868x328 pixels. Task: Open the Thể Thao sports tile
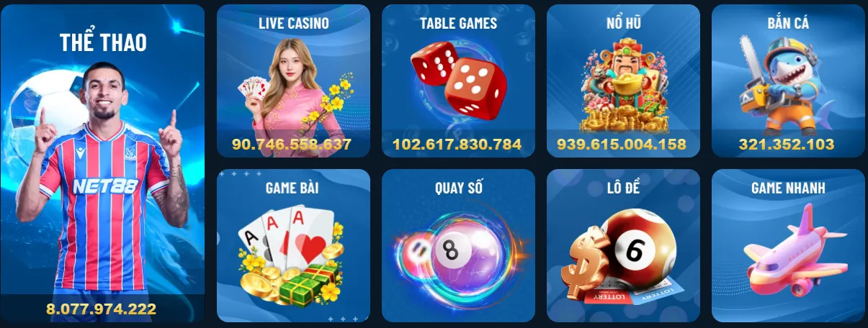pos(102,163)
